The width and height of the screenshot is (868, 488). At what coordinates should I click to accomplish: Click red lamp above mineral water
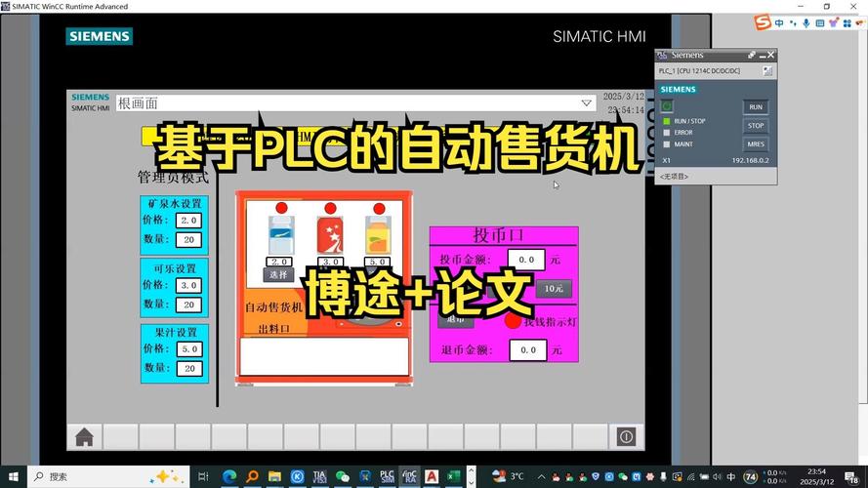(281, 208)
